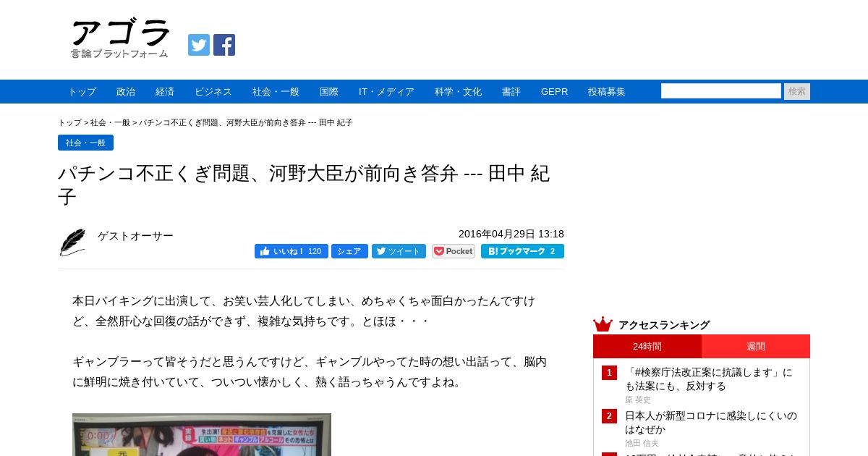This screenshot has width=868, height=456.
Task: Click the 検索 search button
Action: [x=797, y=91]
